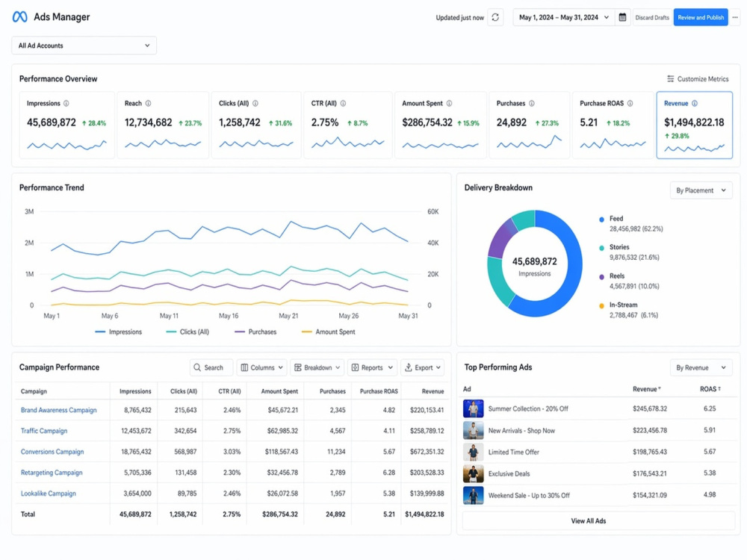This screenshot has width=747, height=560.
Task: Open the Retargeting Campaign link
Action: click(52, 473)
